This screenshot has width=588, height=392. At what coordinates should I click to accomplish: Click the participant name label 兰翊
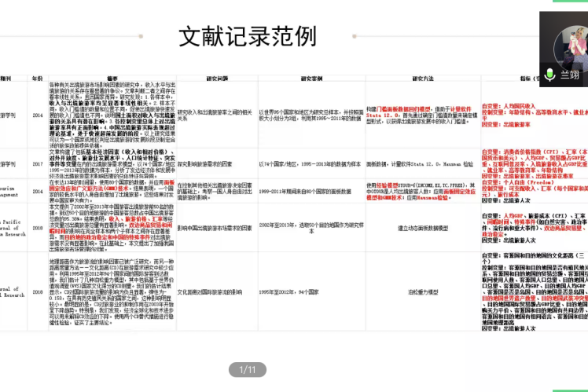pos(569,75)
